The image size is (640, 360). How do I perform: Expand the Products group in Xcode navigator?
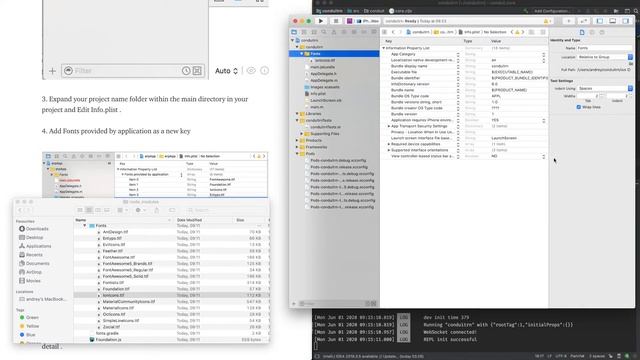click(297, 140)
